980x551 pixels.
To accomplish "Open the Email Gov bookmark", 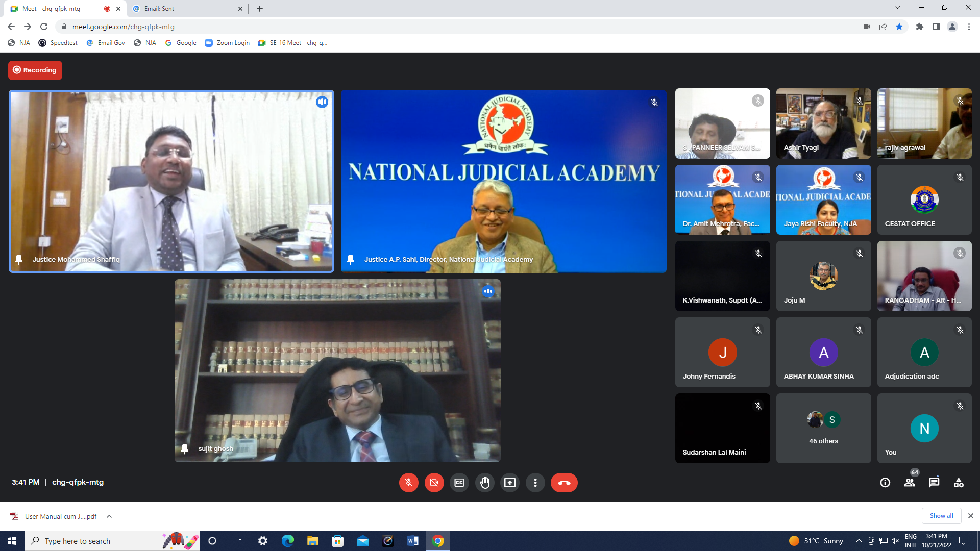I will [x=106, y=43].
